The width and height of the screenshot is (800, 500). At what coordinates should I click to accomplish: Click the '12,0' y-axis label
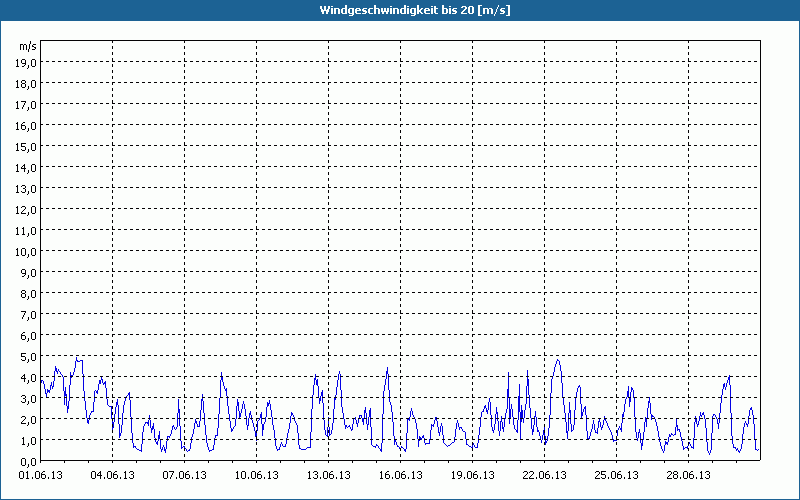click(26, 210)
